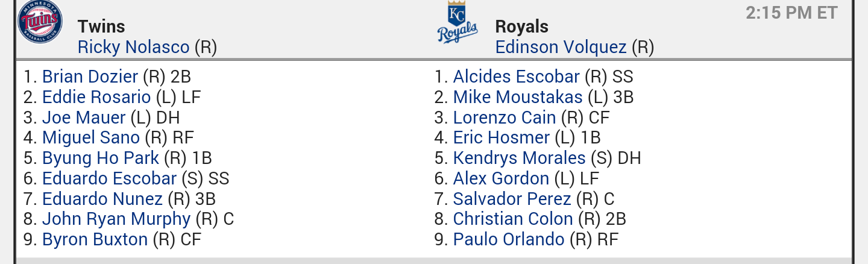Click the Minnesota Twins team logo
Screen dimensions: 868x264
pos(40,22)
